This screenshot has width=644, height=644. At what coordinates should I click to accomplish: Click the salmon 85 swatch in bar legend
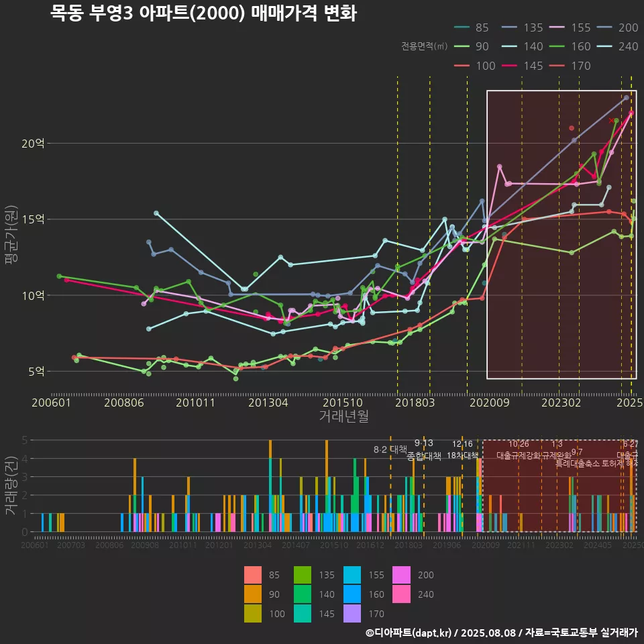coord(253,575)
